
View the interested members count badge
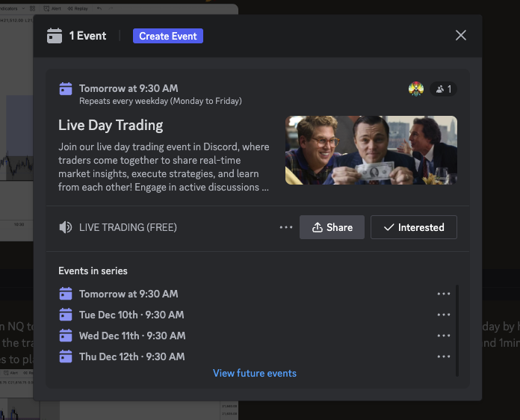(x=443, y=89)
